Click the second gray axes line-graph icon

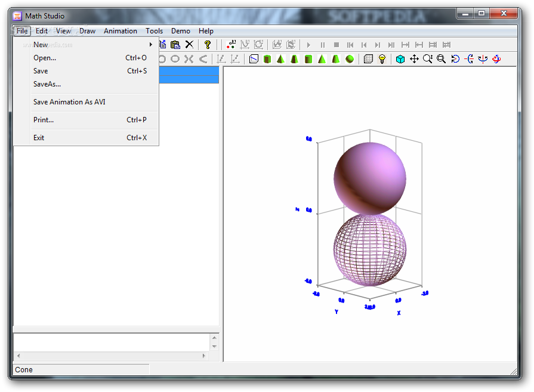[235, 59]
